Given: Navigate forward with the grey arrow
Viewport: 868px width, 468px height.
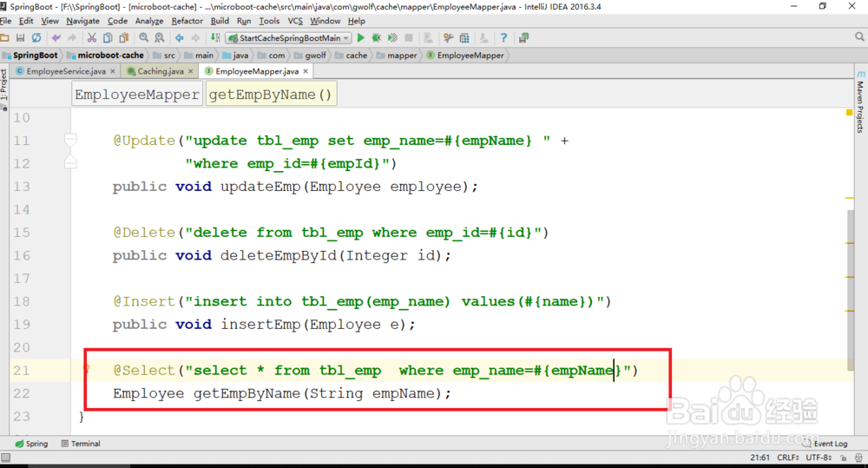Looking at the screenshot, I should [195, 37].
